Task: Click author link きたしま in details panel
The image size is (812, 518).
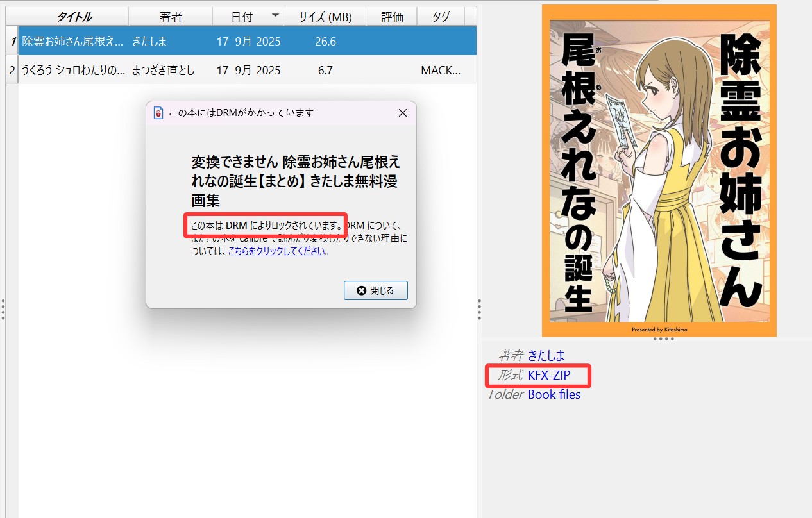Action: [x=546, y=355]
